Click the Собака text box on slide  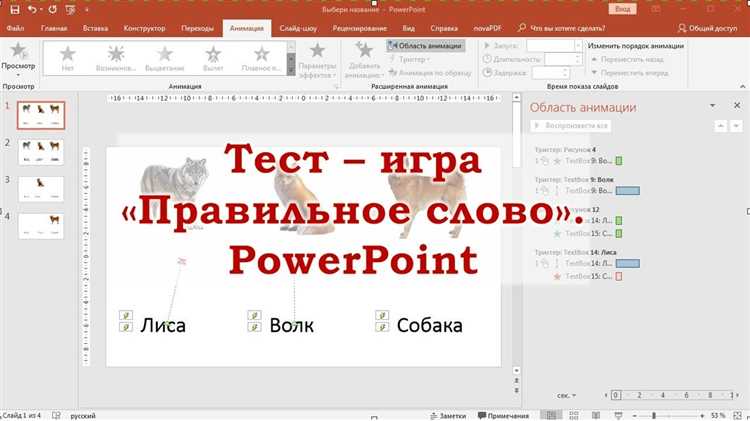pos(430,325)
